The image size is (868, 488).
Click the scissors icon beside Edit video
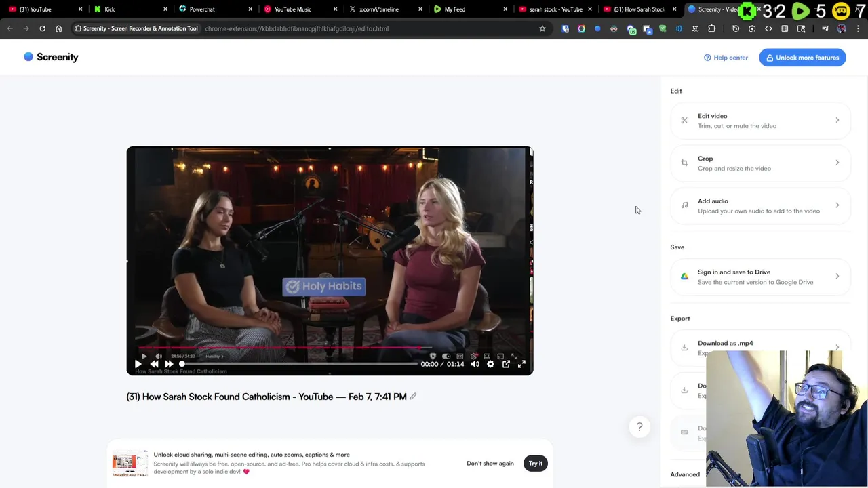pyautogui.click(x=684, y=121)
